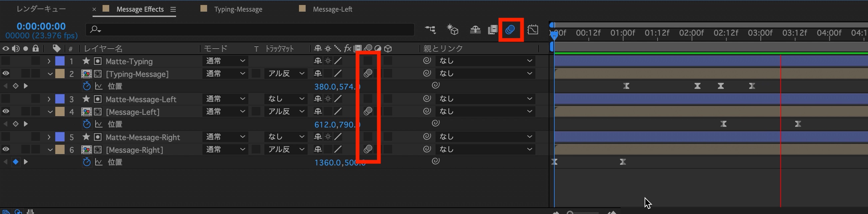Click the label color swatch of Matte-Message-Left
868x214 pixels.
pyautogui.click(x=60, y=99)
